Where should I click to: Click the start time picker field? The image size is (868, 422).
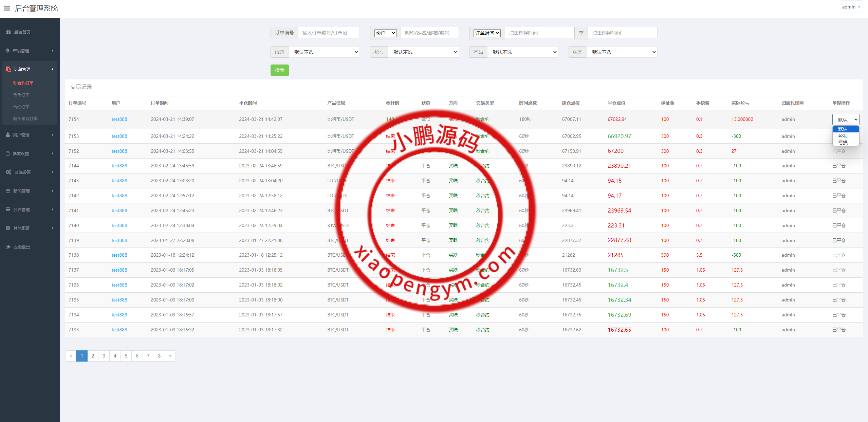coord(539,33)
